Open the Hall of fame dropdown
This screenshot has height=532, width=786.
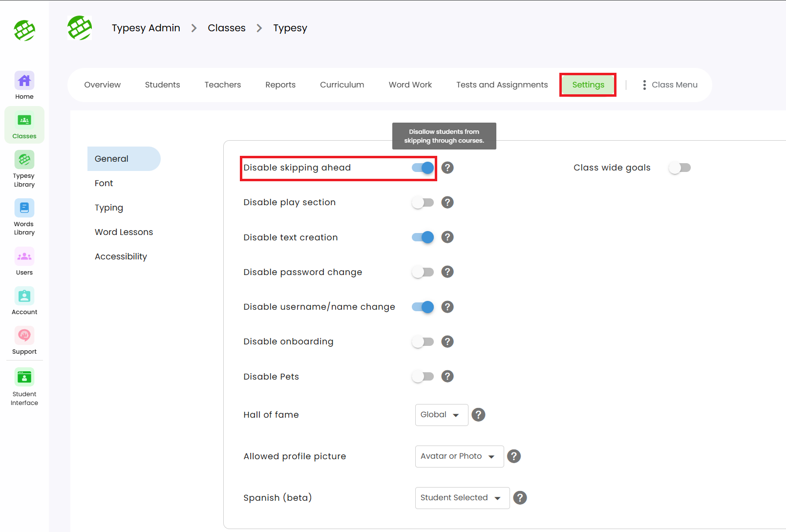[441, 415]
